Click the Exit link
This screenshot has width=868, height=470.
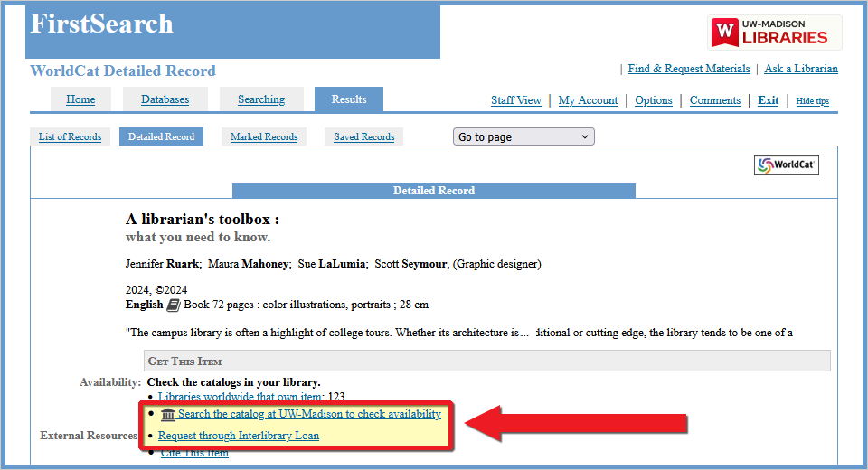tap(769, 100)
